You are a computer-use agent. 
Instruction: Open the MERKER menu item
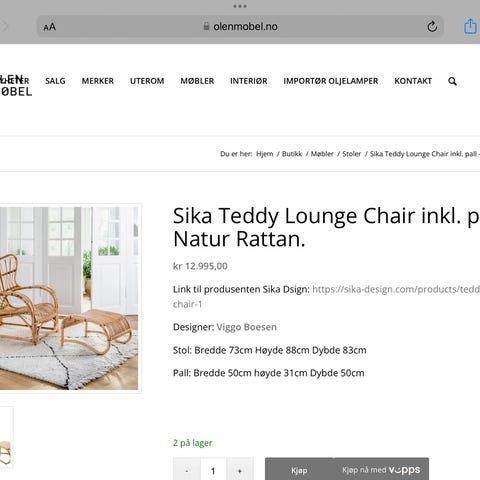coord(98,81)
